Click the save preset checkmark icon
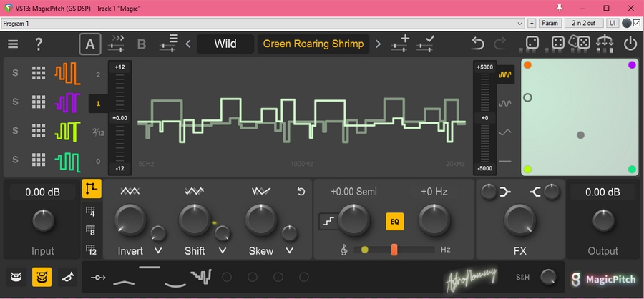This screenshot has width=644, height=299. coord(426,43)
